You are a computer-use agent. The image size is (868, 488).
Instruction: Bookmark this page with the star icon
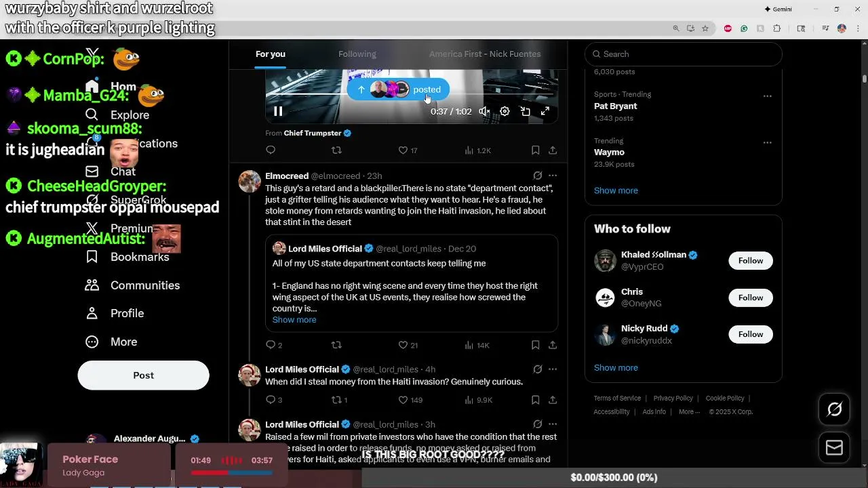(x=705, y=28)
